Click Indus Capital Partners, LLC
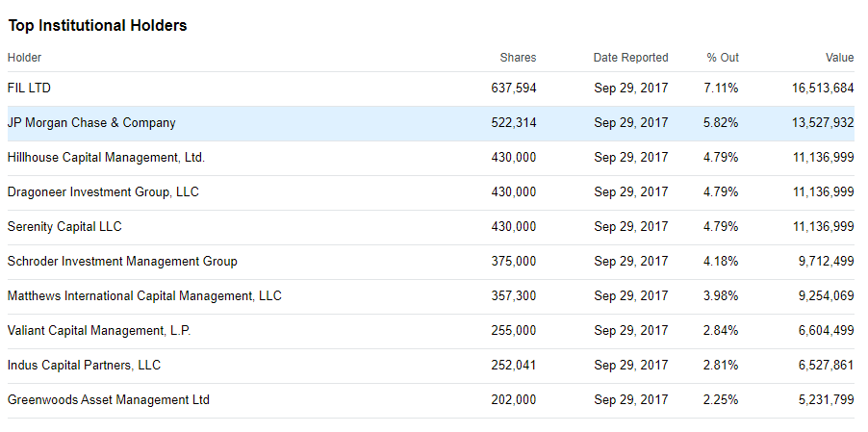The height and width of the screenshot is (432, 868). [84, 366]
